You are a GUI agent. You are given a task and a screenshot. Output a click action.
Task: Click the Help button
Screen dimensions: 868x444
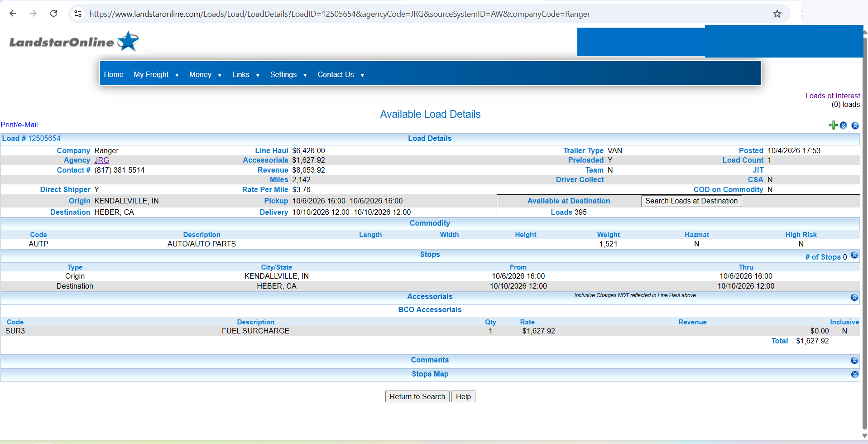(x=463, y=396)
